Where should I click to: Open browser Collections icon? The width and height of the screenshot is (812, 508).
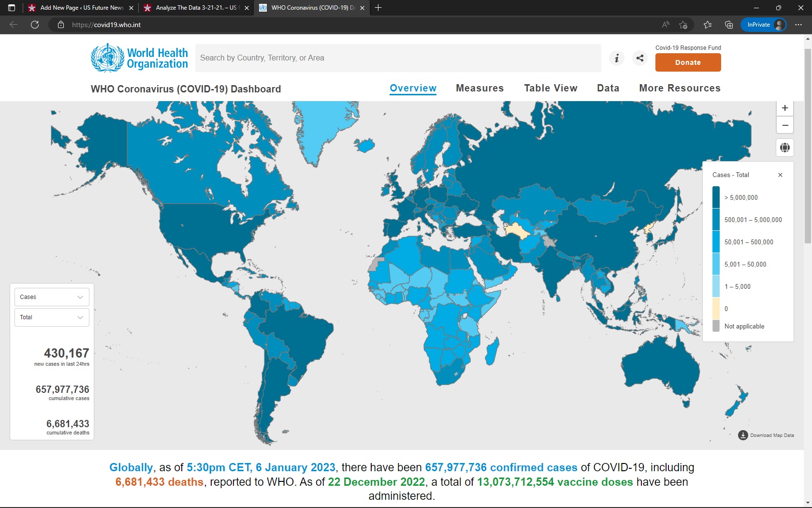pyautogui.click(x=729, y=25)
